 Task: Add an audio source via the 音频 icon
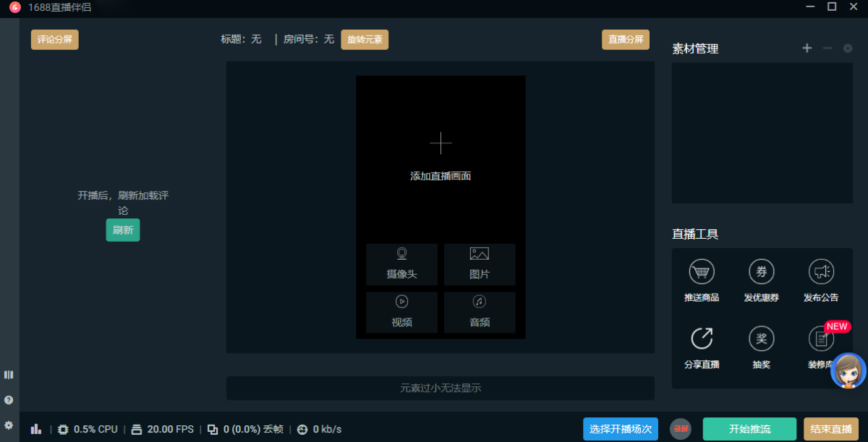(479, 313)
